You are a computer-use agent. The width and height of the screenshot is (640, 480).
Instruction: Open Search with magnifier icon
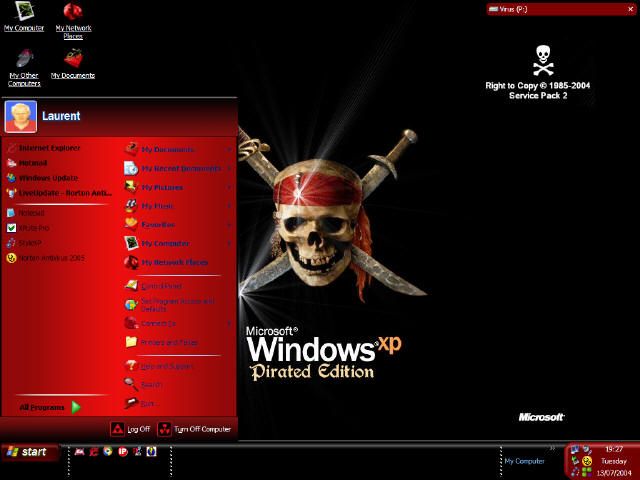pyautogui.click(x=143, y=384)
